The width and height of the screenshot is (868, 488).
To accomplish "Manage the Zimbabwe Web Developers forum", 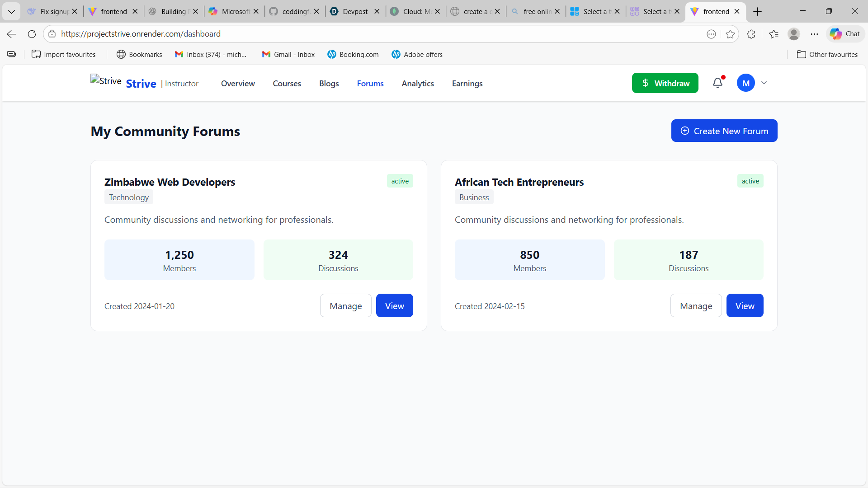I will tap(345, 306).
